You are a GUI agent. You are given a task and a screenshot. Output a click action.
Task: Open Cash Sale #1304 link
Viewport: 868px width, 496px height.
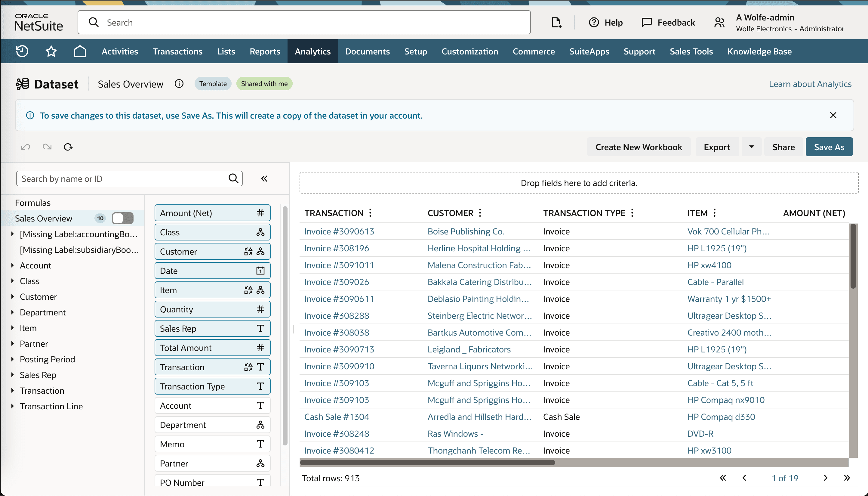pos(337,417)
